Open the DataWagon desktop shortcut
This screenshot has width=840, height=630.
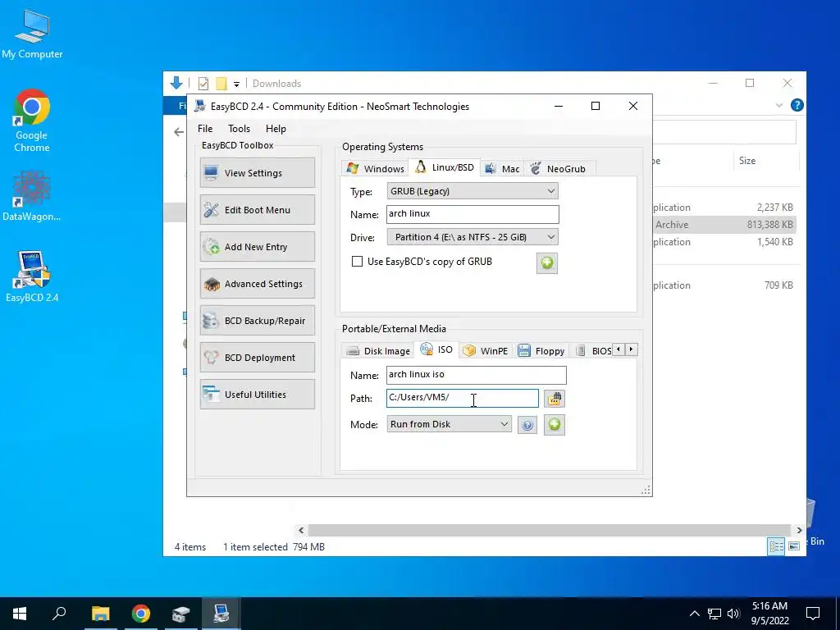32,196
